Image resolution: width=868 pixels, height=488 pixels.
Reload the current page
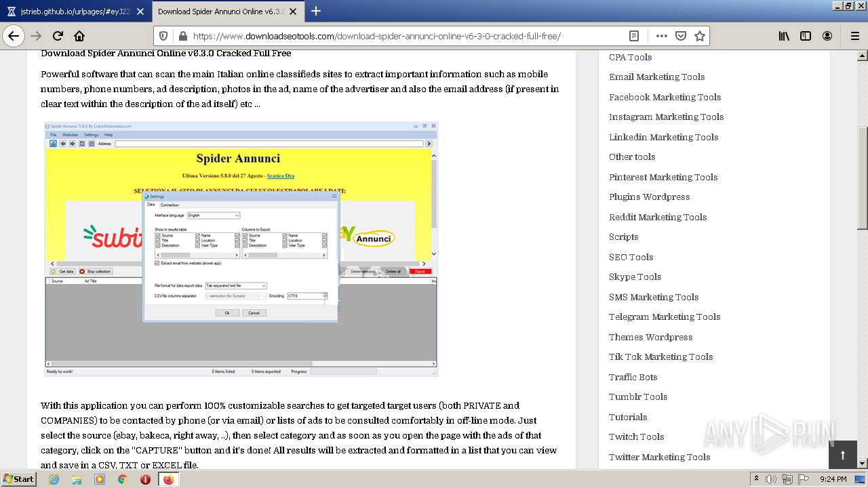(x=58, y=36)
